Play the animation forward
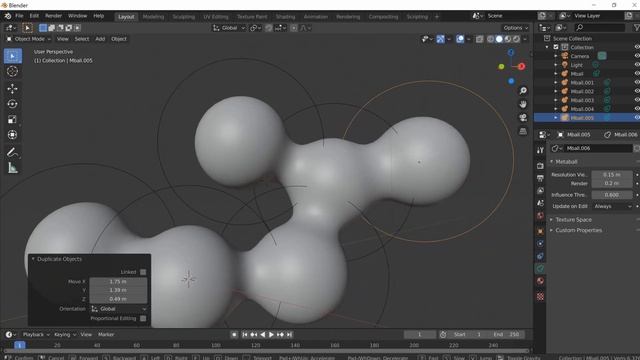 (271, 335)
